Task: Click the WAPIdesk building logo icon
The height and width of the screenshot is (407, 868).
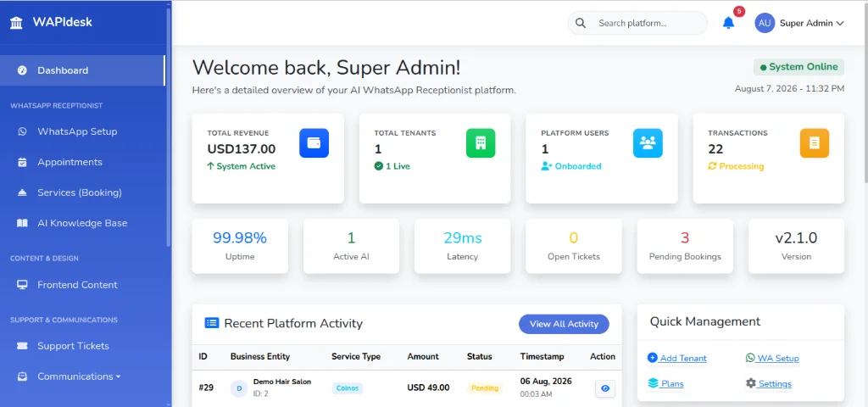Action: (17, 23)
